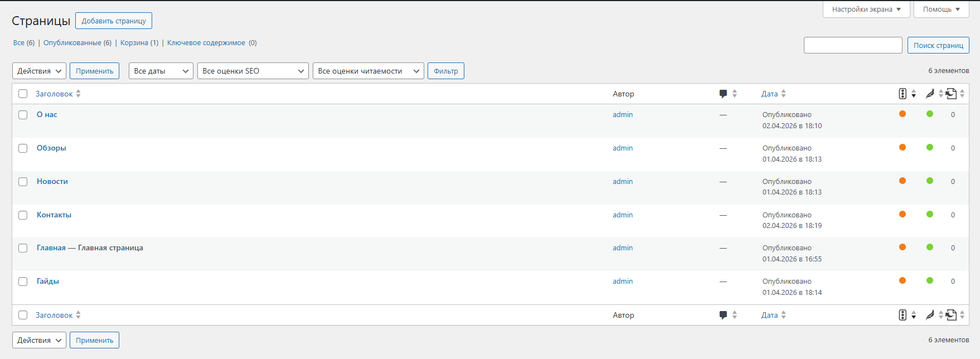Open the 'Настройки экрана' screen options tab
This screenshot has height=359, width=980.
(x=866, y=9)
